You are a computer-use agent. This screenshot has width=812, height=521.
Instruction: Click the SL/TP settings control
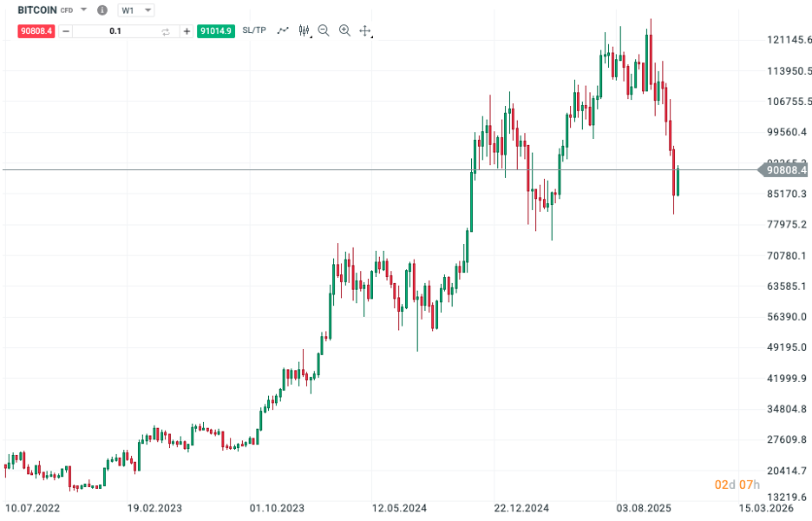(x=254, y=30)
